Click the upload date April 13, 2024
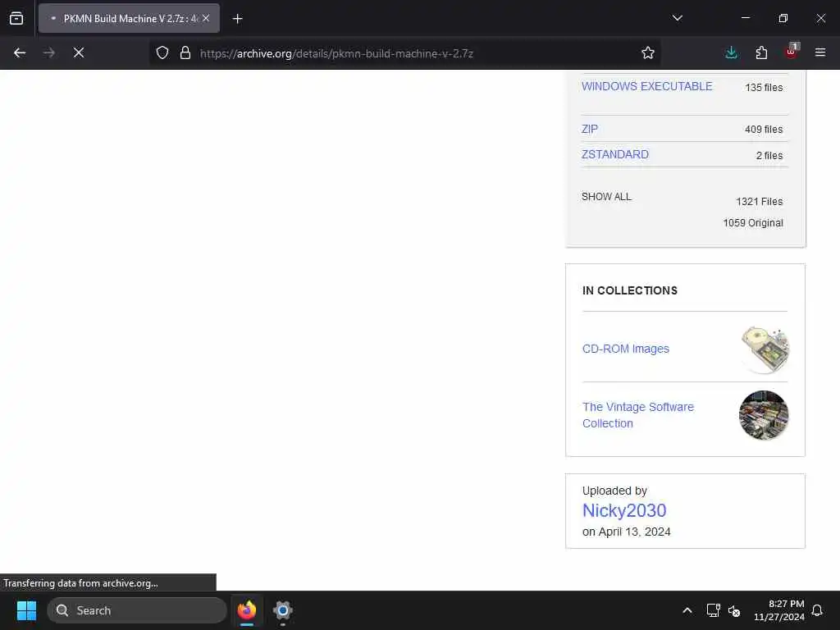Viewport: 840px width, 630px height. [634, 532]
